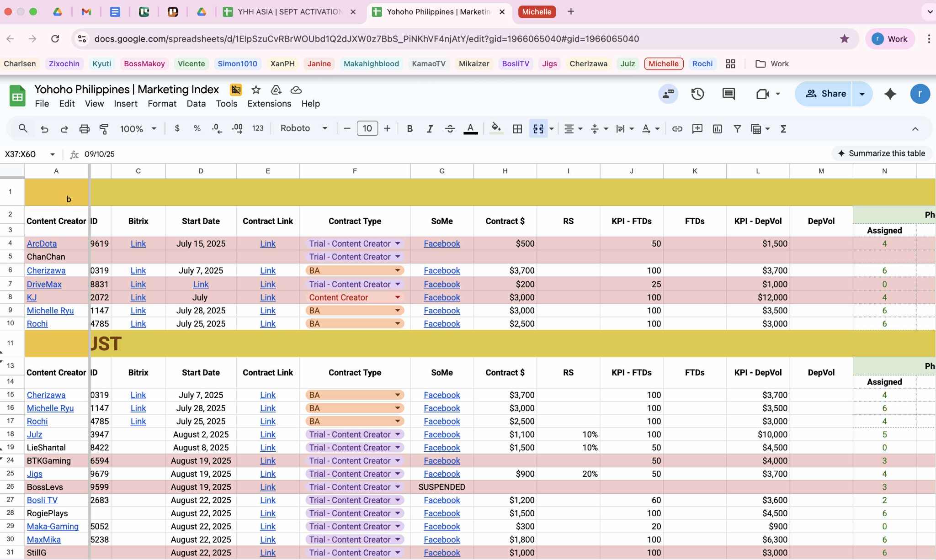Toggle merge cells button
Image resolution: width=936 pixels, height=560 pixels.
[538, 129]
